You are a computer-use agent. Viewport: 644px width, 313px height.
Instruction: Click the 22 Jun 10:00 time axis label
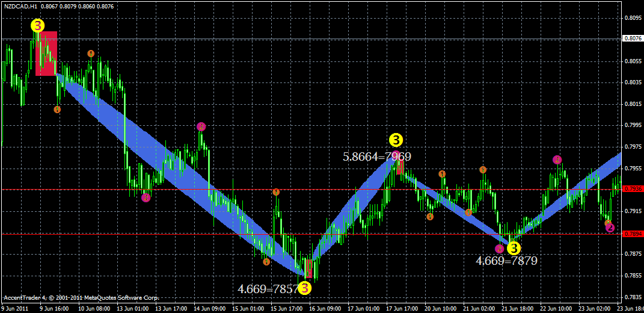pyautogui.click(x=556, y=308)
